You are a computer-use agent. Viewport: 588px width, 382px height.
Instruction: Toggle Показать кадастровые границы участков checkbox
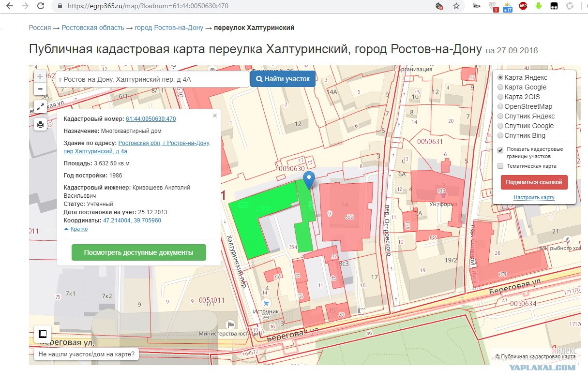tap(500, 150)
